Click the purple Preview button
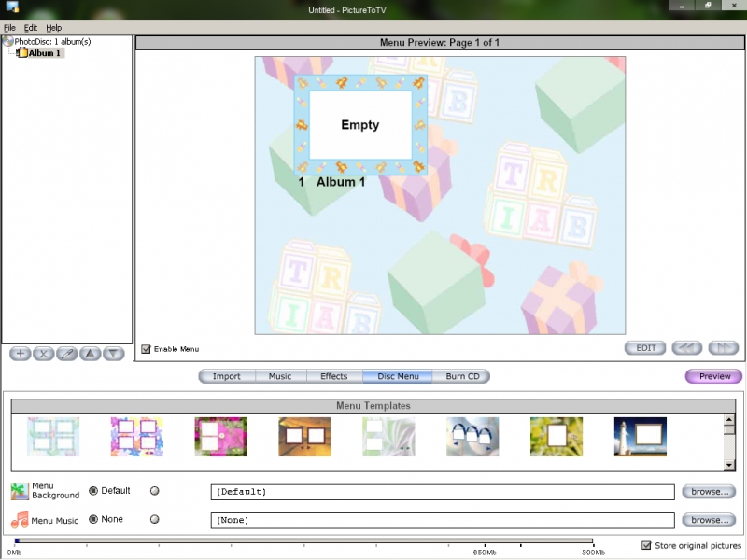Screen dimensions: 747x560 point(714,377)
